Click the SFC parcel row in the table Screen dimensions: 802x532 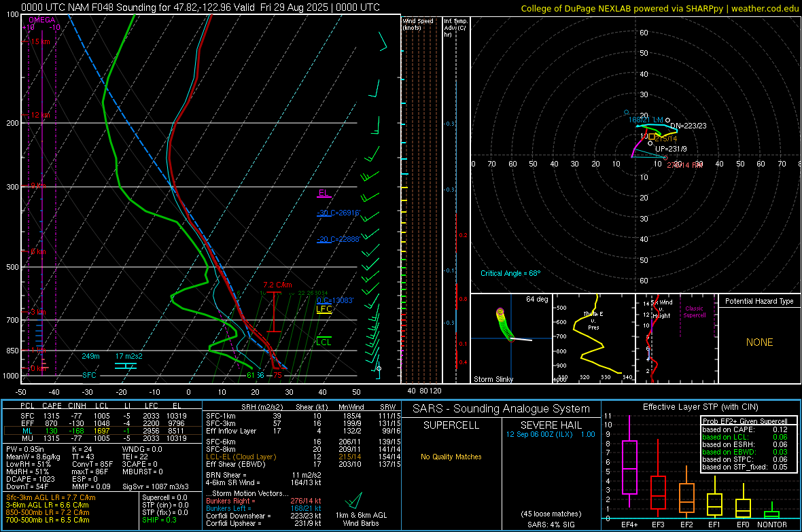click(x=102, y=416)
